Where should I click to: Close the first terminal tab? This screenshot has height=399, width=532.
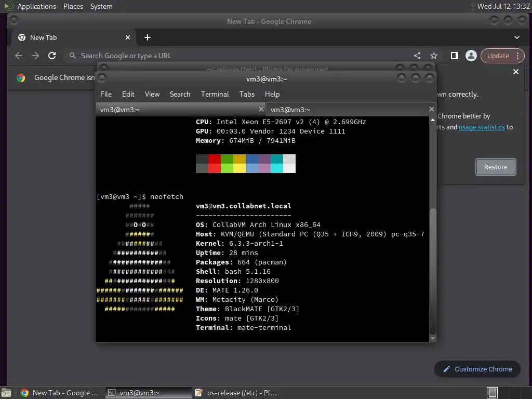261,109
